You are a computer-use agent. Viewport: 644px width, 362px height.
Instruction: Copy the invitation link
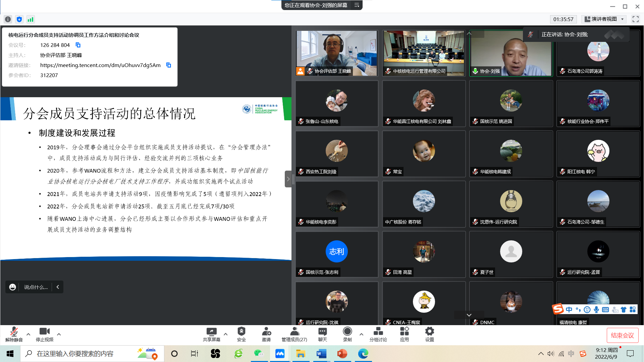click(x=169, y=65)
